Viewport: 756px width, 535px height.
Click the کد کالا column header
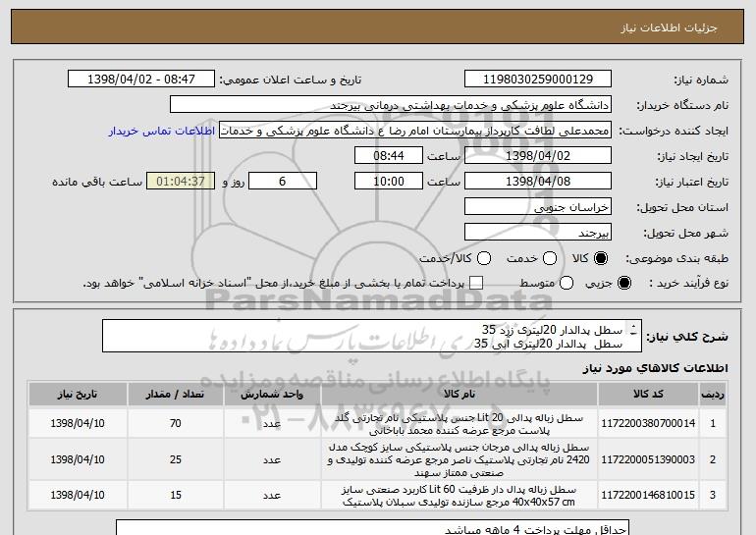pyautogui.click(x=648, y=395)
